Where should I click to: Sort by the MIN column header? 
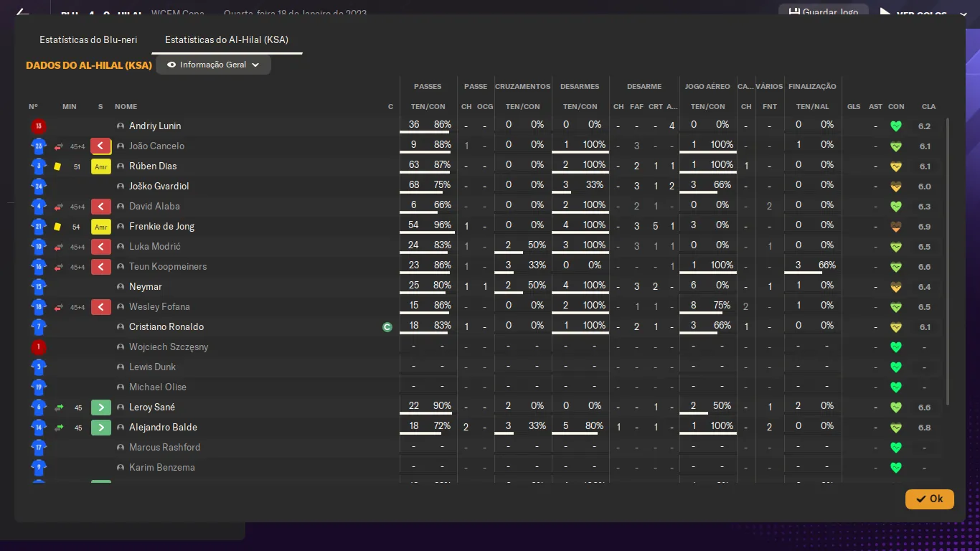69,107
